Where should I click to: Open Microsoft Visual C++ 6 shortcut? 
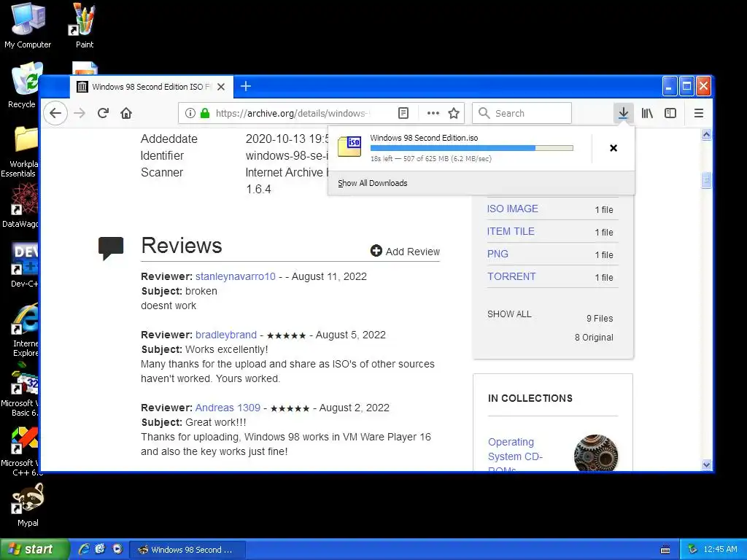pos(20,452)
